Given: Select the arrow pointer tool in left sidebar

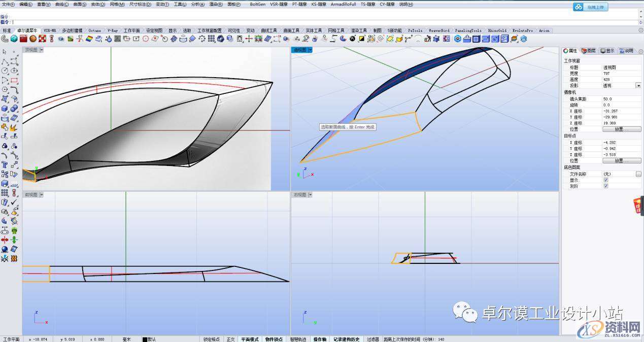Looking at the screenshot, I should click(5, 52).
